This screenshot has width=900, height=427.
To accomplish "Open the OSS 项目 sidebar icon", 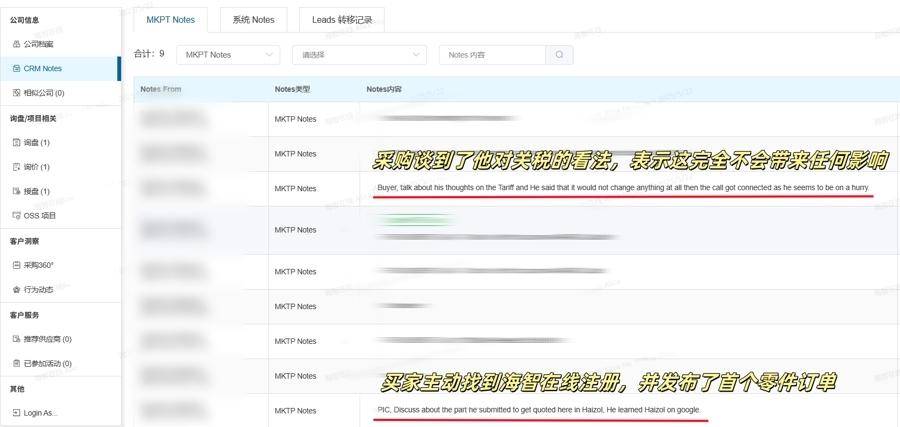I will click(16, 216).
